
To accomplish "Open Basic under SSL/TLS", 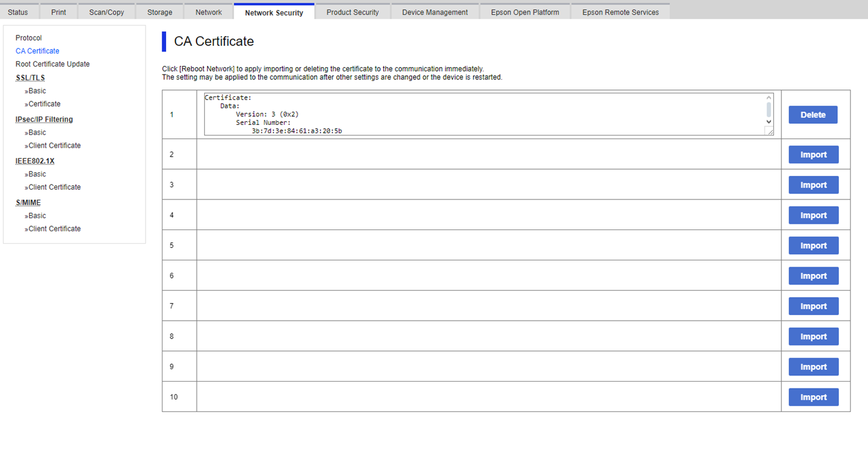I will 37,91.
